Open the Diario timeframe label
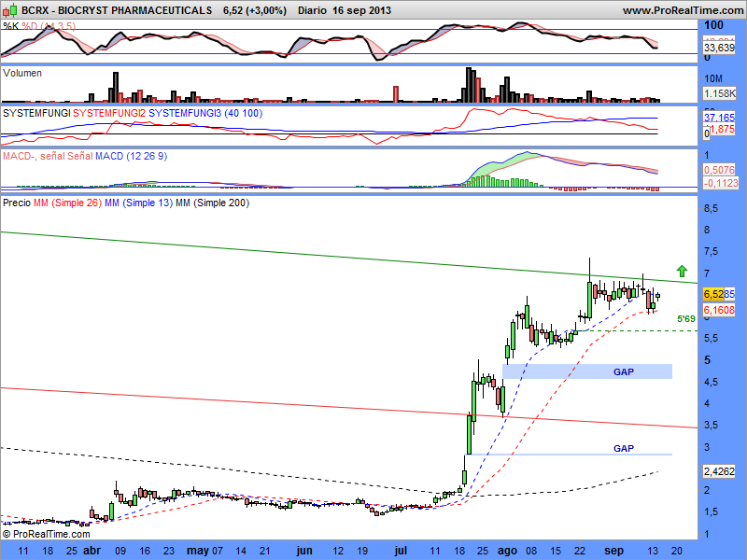The width and height of the screenshot is (747, 560). [313, 10]
